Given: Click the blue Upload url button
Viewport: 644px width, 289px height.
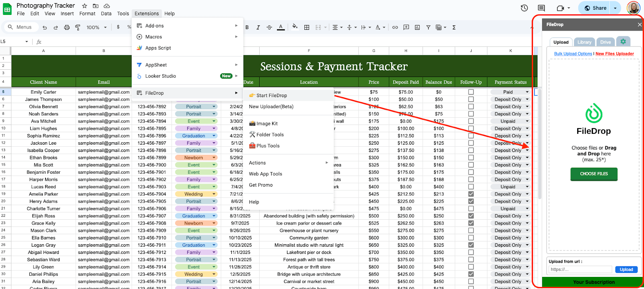Looking at the screenshot, I should (626, 270).
